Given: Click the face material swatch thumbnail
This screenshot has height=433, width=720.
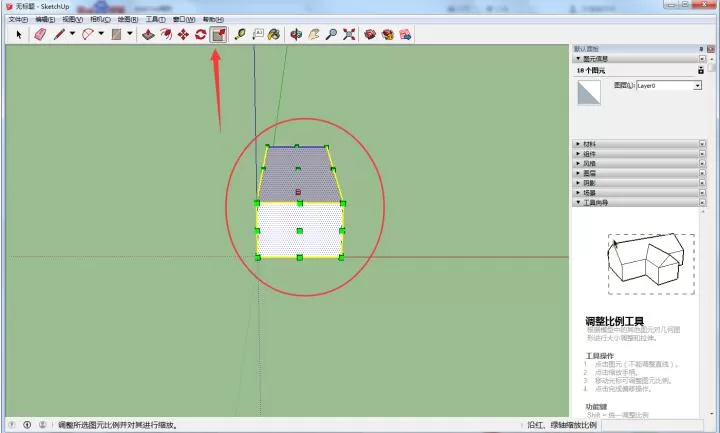Looking at the screenshot, I should pyautogui.click(x=589, y=93).
